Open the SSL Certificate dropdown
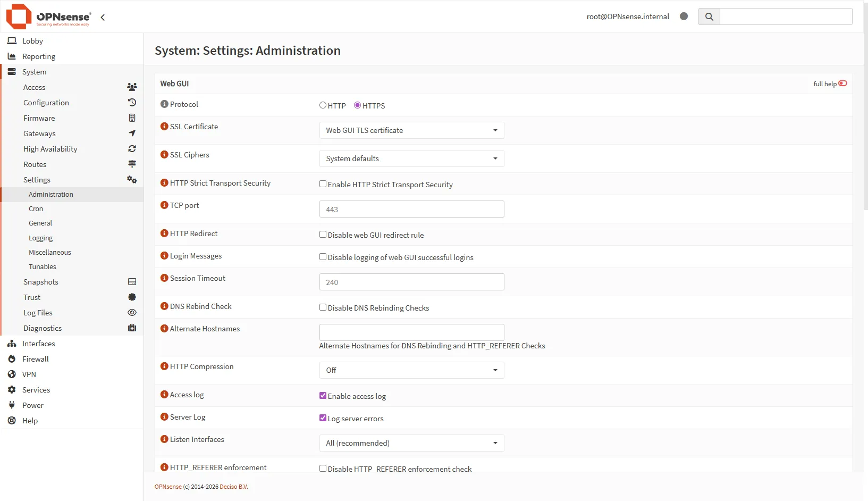This screenshot has width=868, height=501. click(x=411, y=130)
